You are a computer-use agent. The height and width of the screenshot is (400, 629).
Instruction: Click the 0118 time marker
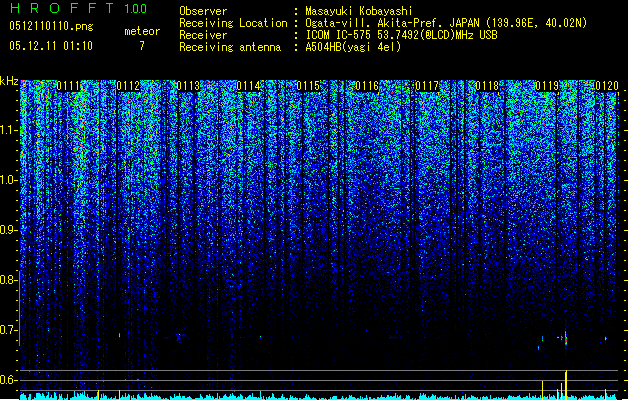click(487, 86)
